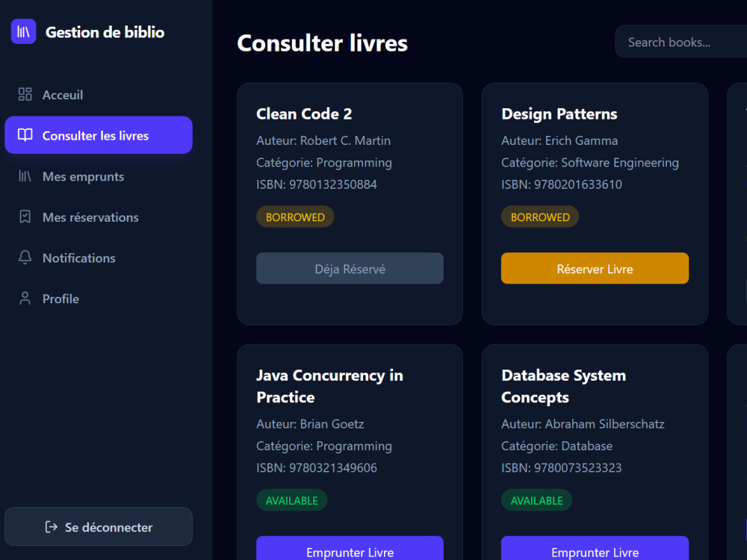
Task: Click the Se déconnecter button
Action: tap(99, 526)
